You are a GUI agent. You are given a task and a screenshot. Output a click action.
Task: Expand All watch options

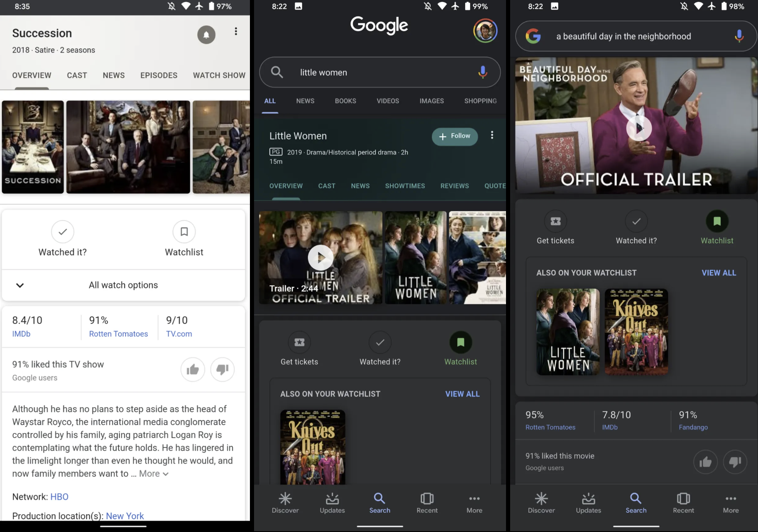(124, 285)
